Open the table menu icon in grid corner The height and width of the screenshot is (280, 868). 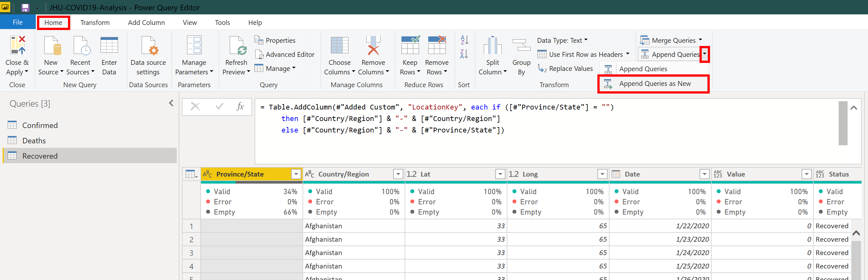191,174
